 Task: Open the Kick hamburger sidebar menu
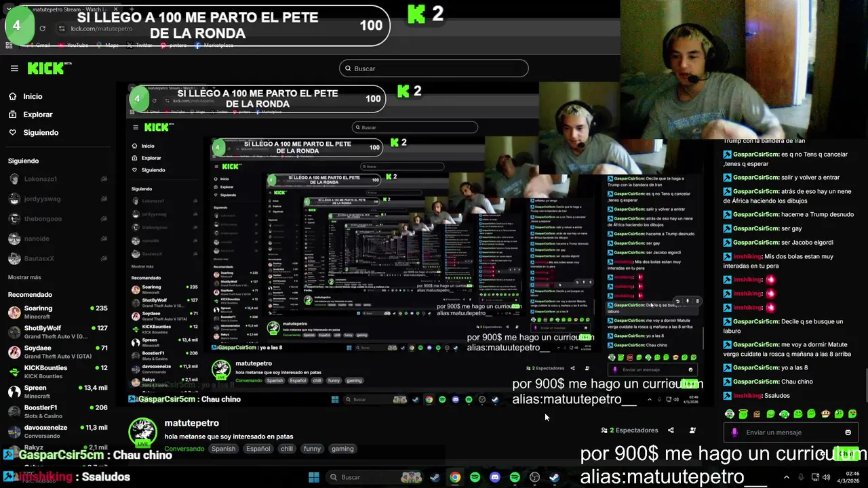14,68
